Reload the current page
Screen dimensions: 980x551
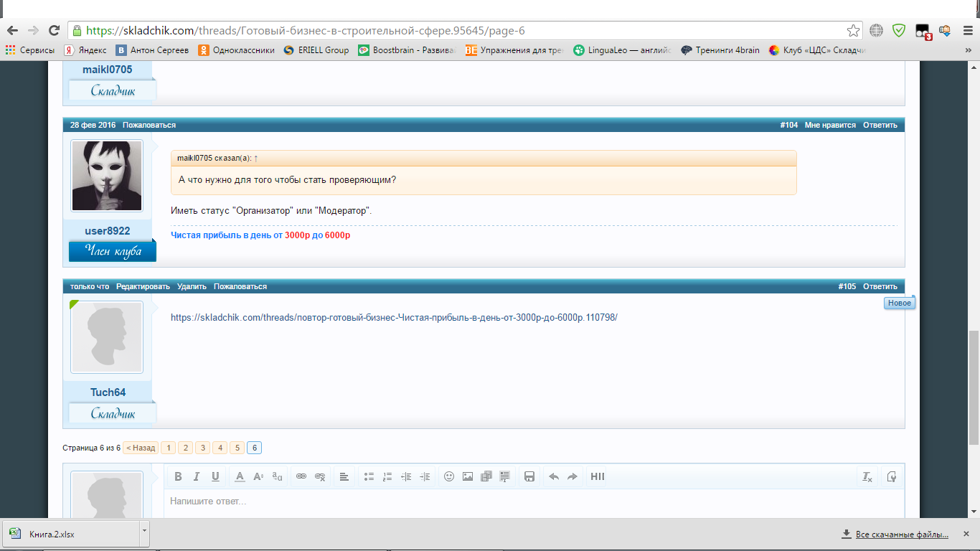pyautogui.click(x=54, y=30)
